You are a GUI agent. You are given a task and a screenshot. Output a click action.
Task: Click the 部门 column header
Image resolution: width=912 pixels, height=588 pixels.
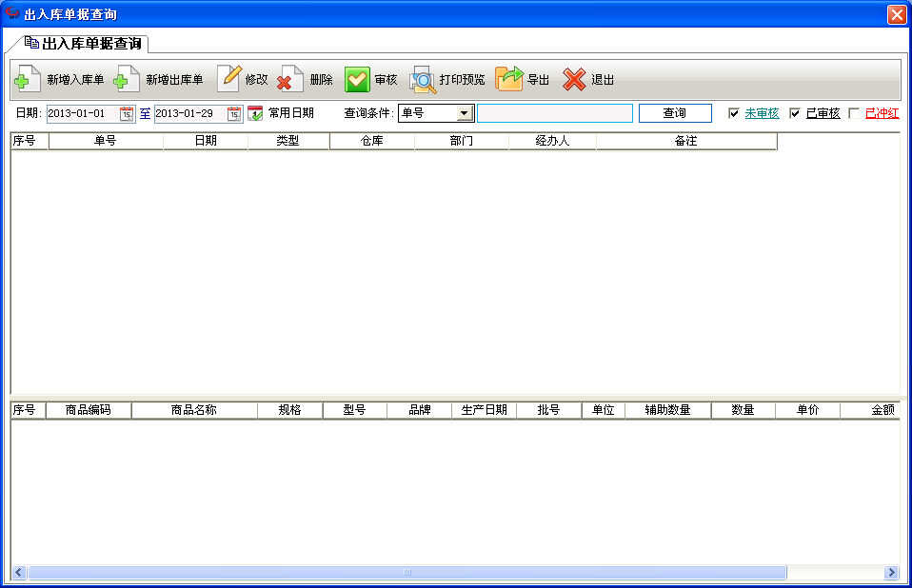[461, 141]
